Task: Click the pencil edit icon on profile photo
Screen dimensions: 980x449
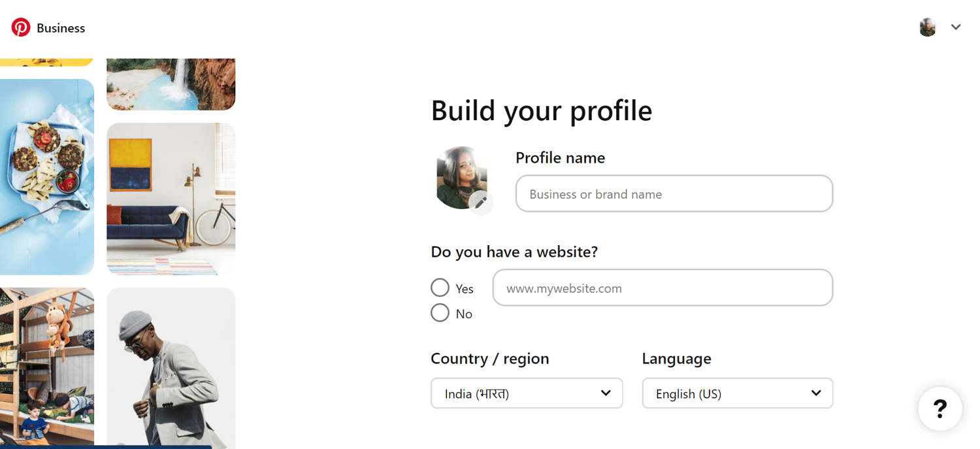Action: tap(481, 202)
